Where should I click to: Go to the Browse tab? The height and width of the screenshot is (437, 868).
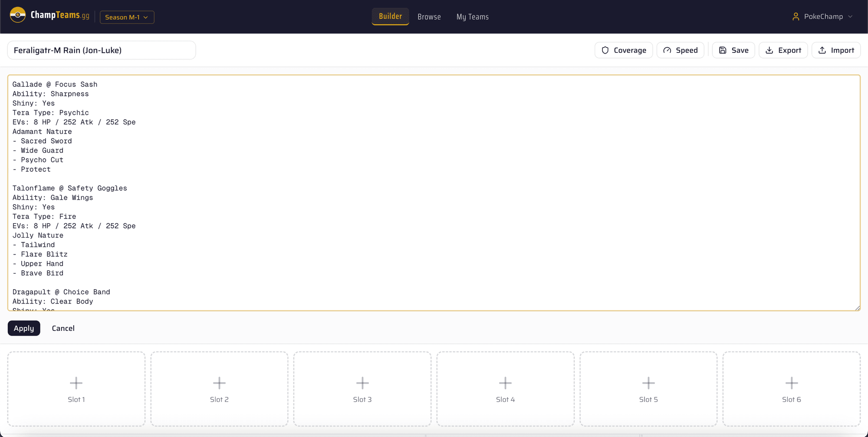pyautogui.click(x=429, y=16)
